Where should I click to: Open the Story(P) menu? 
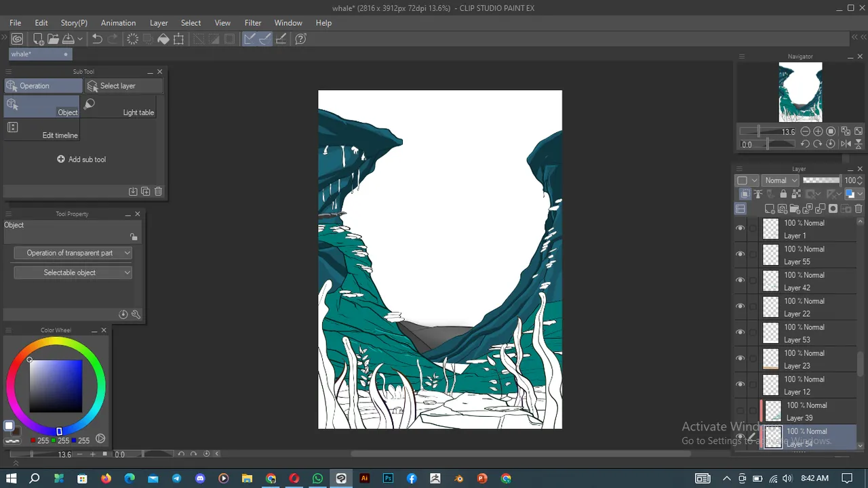click(74, 22)
